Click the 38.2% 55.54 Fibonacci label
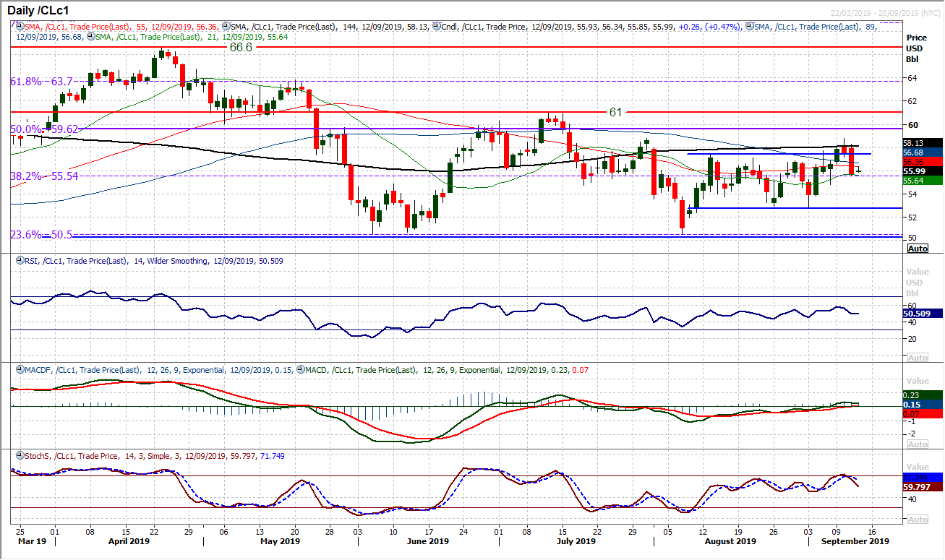The height and width of the screenshot is (560, 945). click(44, 176)
